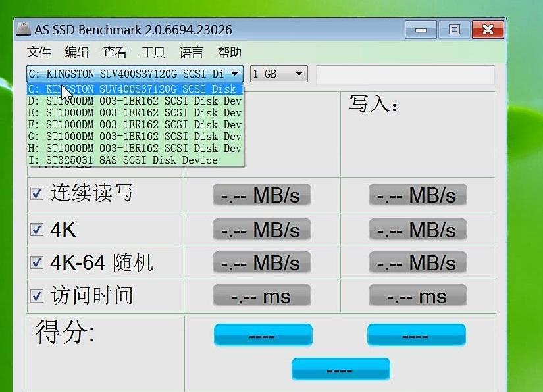Image resolution: width=543 pixels, height=392 pixels.
Task: Open the 帮助 menu
Action: [229, 52]
